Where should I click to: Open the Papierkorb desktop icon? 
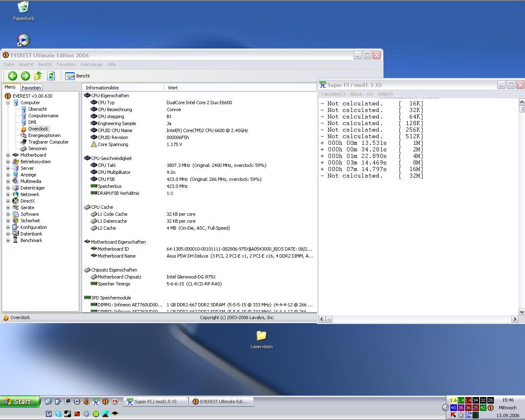pyautogui.click(x=23, y=11)
